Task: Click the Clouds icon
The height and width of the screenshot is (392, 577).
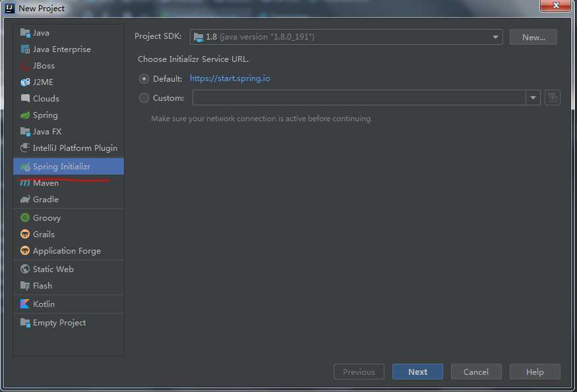Action: pyautogui.click(x=25, y=99)
